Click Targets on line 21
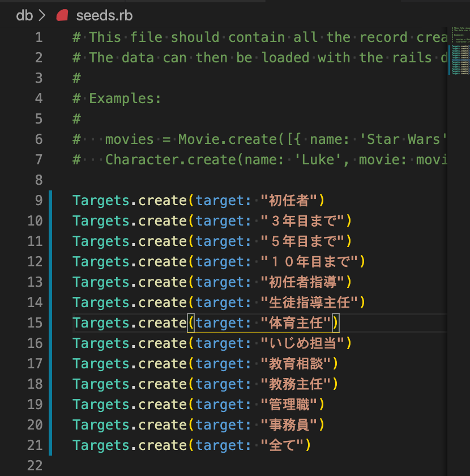This screenshot has width=470, height=476. click(101, 445)
